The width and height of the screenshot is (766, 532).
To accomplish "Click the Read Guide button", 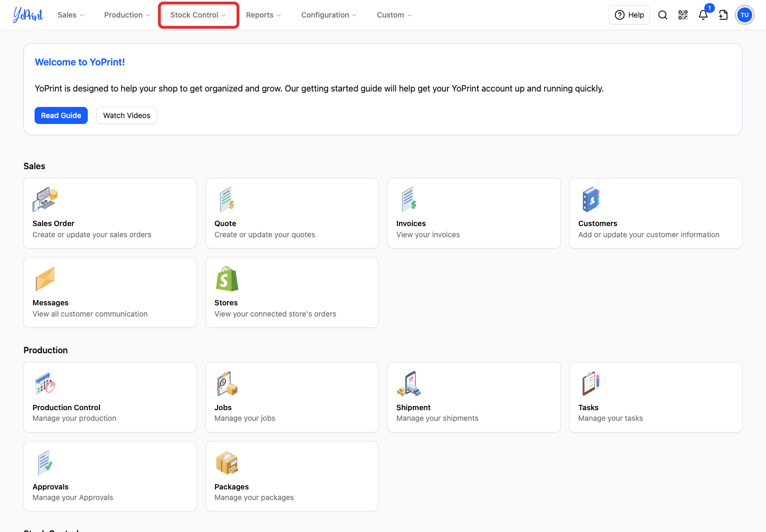I will click(x=61, y=115).
